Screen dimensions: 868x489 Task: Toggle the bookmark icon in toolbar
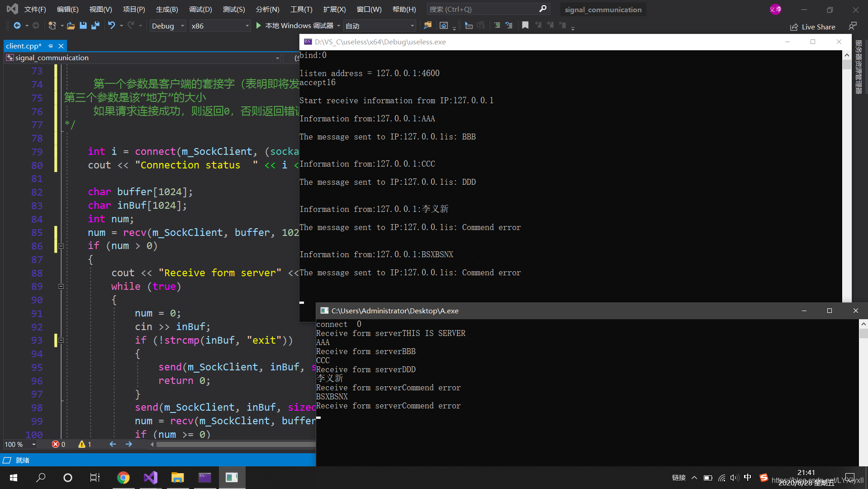click(525, 26)
